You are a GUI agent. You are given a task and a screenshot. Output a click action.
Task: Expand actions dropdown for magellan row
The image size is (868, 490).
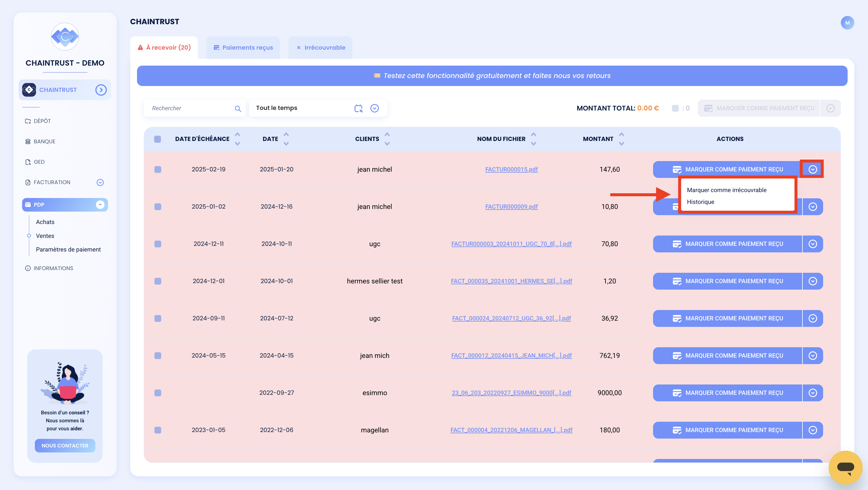812,430
